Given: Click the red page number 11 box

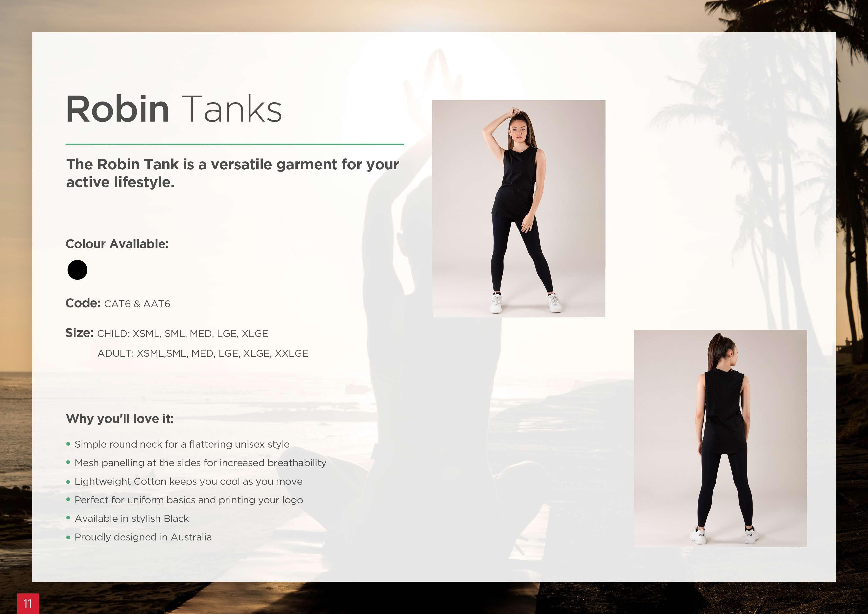Looking at the screenshot, I should click(x=28, y=603).
